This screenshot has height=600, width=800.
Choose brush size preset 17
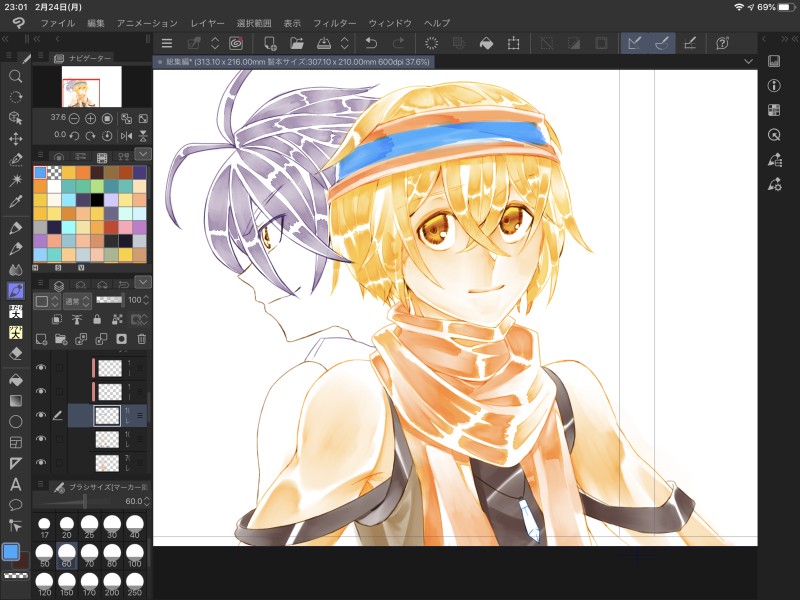tap(44, 528)
